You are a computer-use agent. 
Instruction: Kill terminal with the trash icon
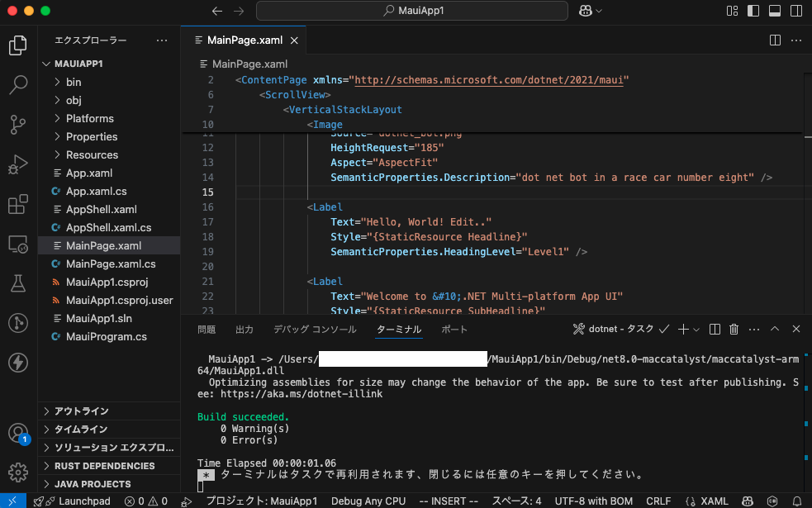click(734, 330)
